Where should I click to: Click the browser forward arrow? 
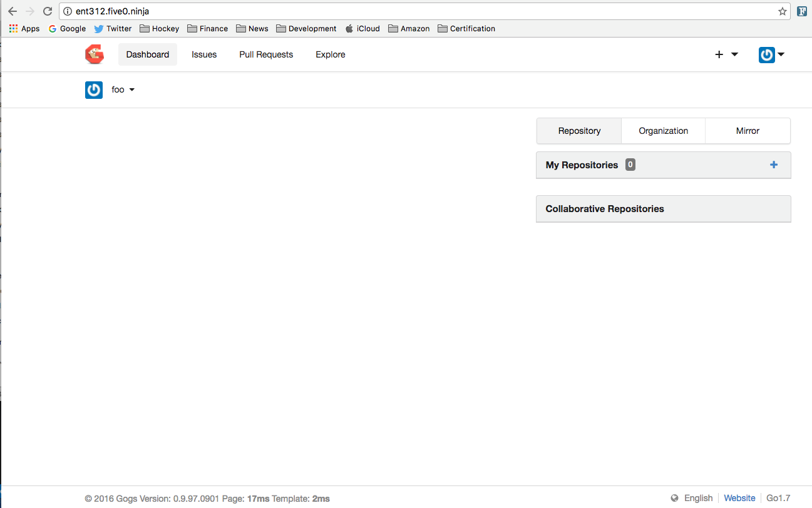29,11
